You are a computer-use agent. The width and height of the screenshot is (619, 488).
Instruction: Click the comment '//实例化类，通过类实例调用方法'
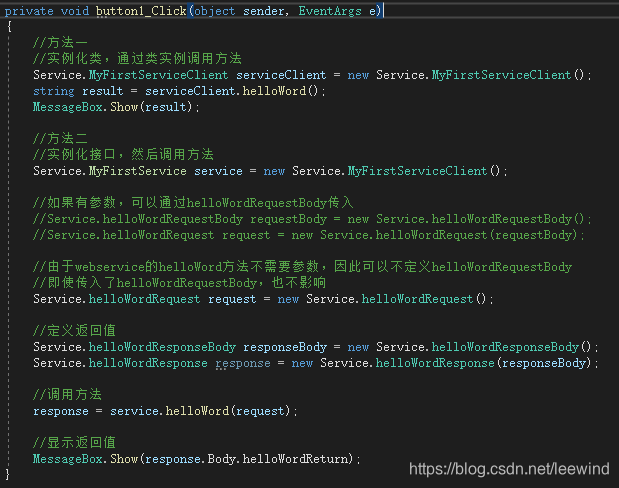point(137,58)
